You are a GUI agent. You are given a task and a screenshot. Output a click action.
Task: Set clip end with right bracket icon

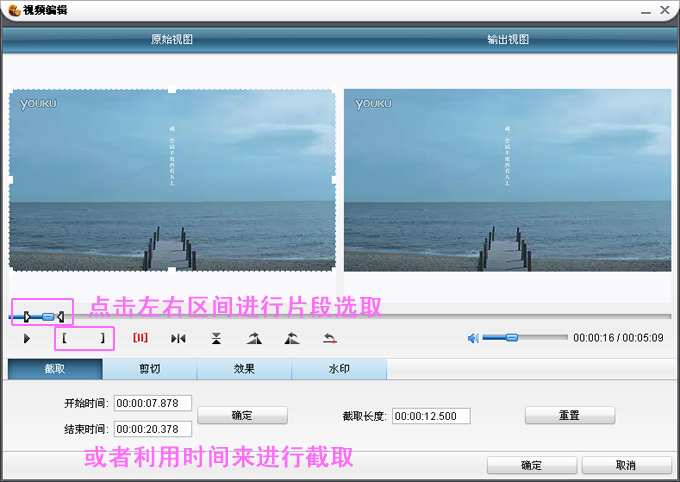(x=103, y=338)
